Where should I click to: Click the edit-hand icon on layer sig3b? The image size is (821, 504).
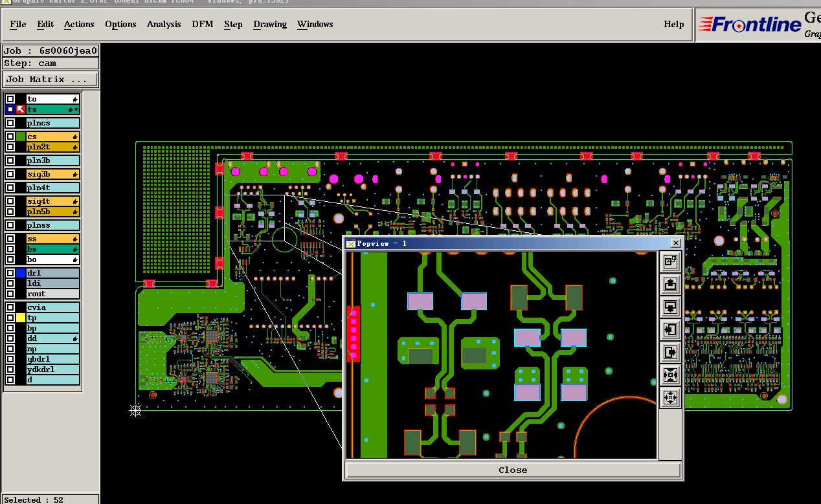75,174
